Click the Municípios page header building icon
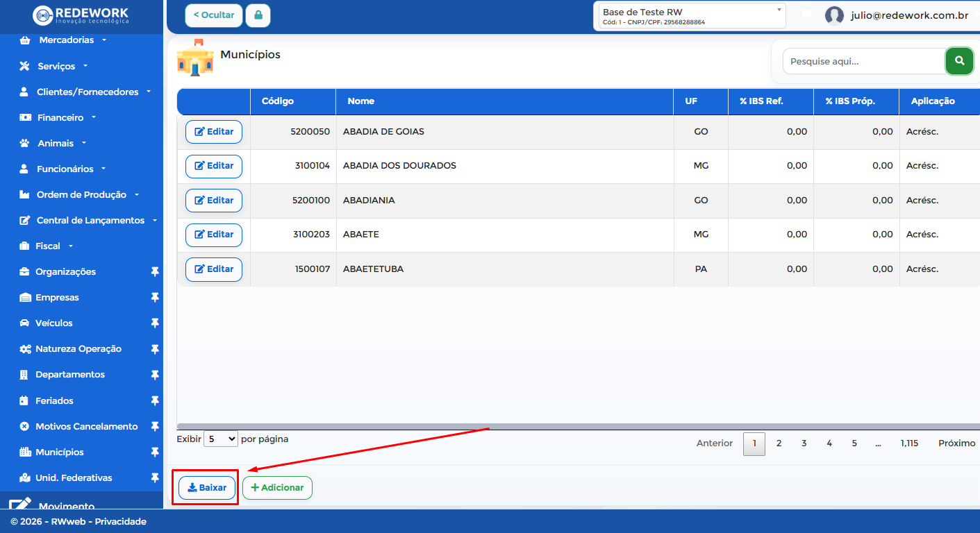This screenshot has height=533, width=980. coord(195,58)
